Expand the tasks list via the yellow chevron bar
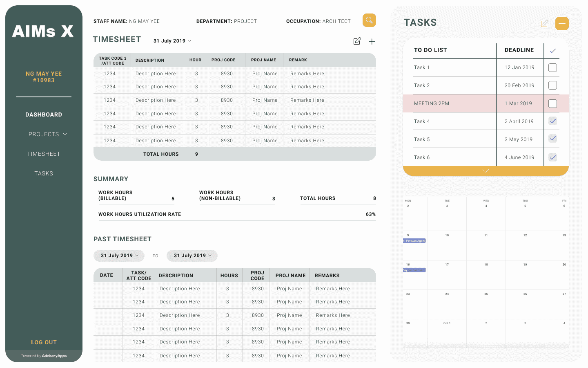The width and height of the screenshot is (588, 368). click(x=485, y=171)
